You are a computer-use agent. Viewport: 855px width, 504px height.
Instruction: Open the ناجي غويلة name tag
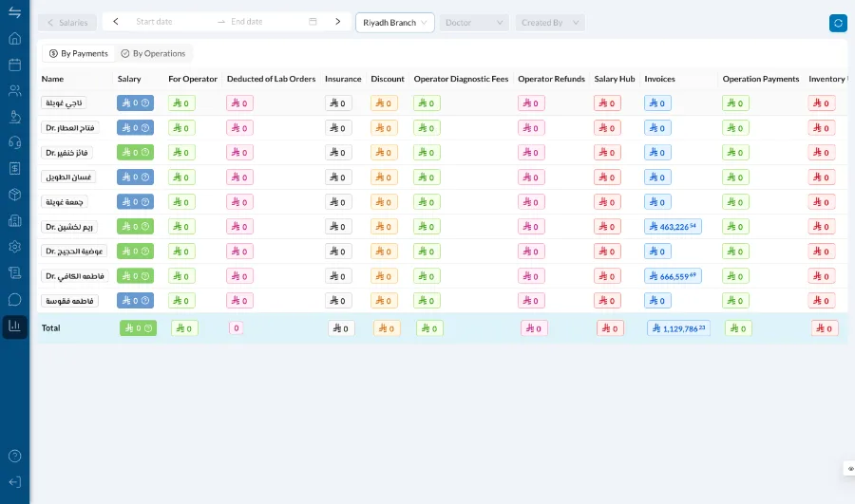[64, 103]
